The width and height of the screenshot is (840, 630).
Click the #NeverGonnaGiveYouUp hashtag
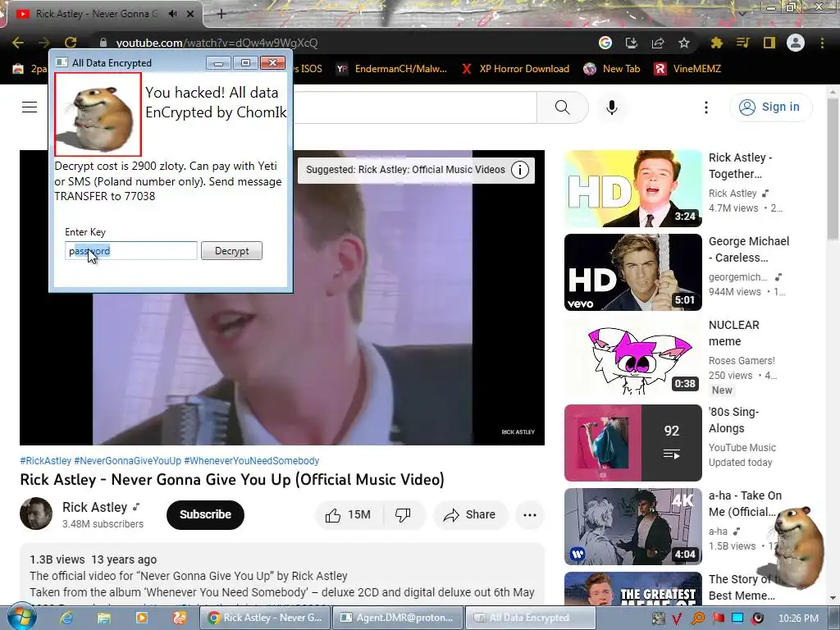coord(127,461)
